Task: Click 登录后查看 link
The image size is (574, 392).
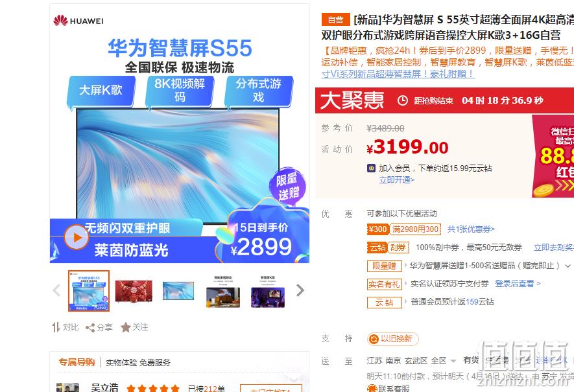Action: (518, 283)
